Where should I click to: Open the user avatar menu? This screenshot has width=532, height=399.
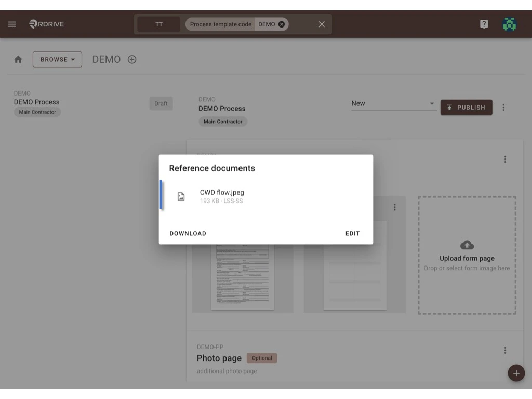coord(510,24)
